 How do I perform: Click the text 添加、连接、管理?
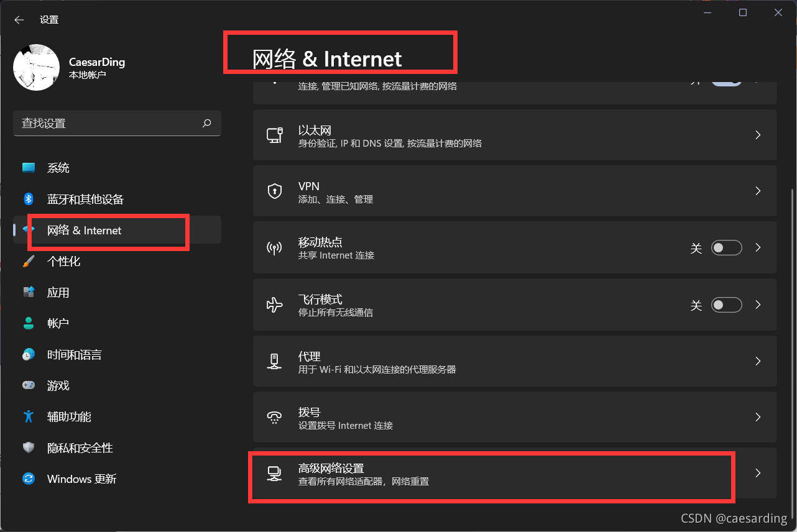coord(336,199)
